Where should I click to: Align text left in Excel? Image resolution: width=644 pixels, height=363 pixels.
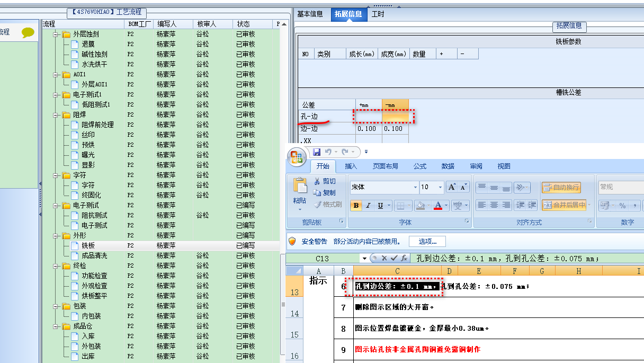[481, 205]
